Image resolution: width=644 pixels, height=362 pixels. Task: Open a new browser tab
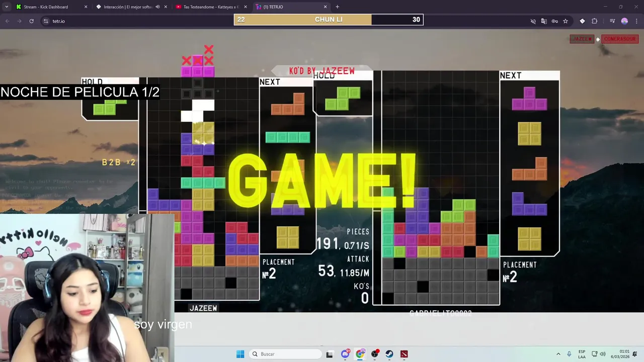pyautogui.click(x=337, y=7)
